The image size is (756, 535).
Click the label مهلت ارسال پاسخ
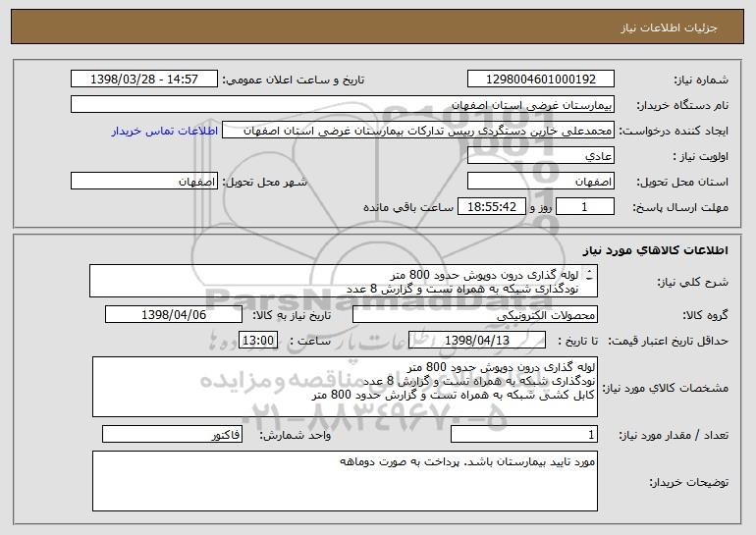click(680, 208)
